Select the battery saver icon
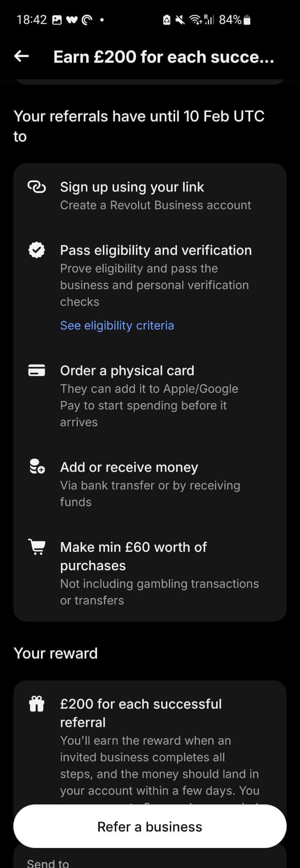300x868 pixels. (167, 19)
